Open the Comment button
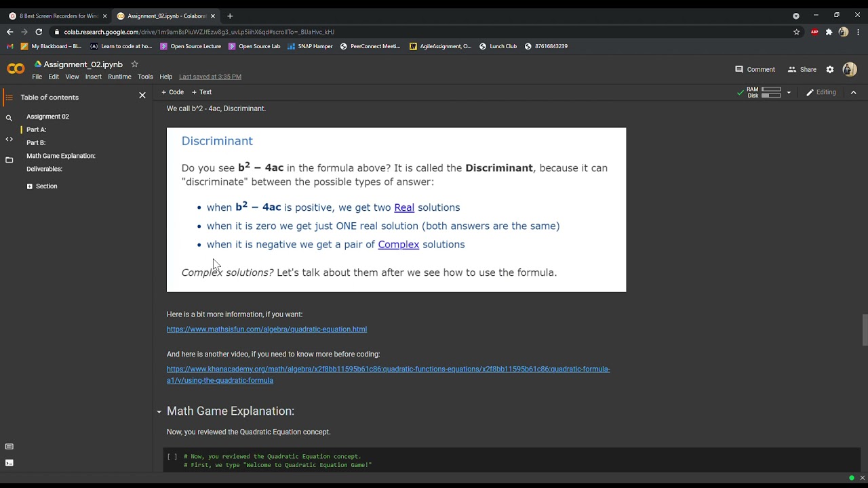Image resolution: width=868 pixels, height=488 pixels. tap(755, 69)
